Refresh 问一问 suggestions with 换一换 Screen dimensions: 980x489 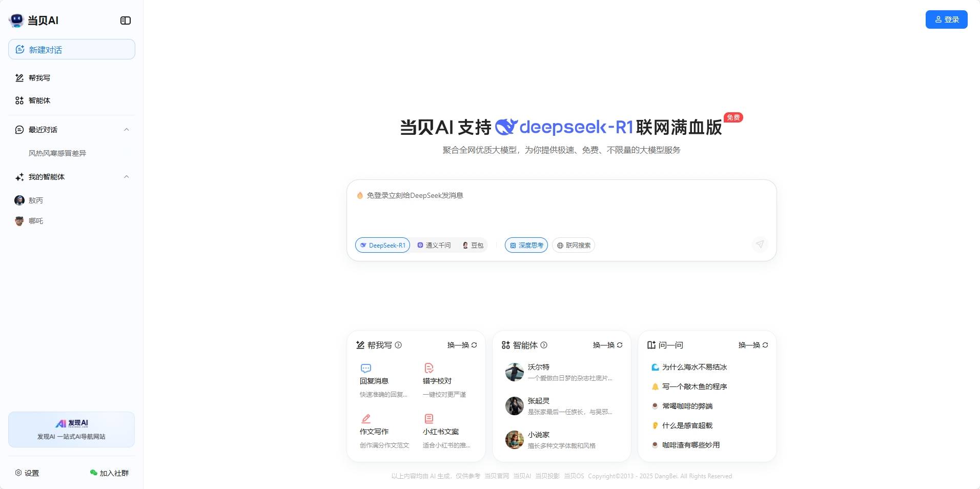click(x=753, y=345)
